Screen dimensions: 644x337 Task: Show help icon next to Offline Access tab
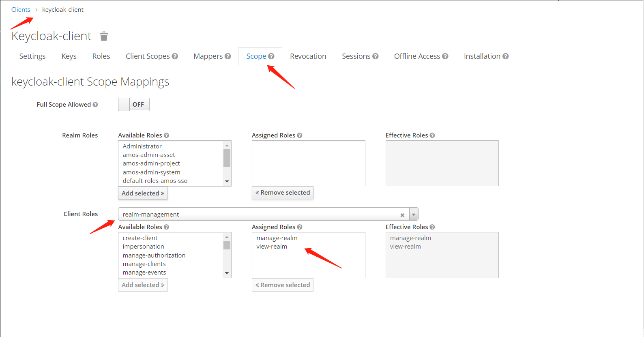click(445, 56)
